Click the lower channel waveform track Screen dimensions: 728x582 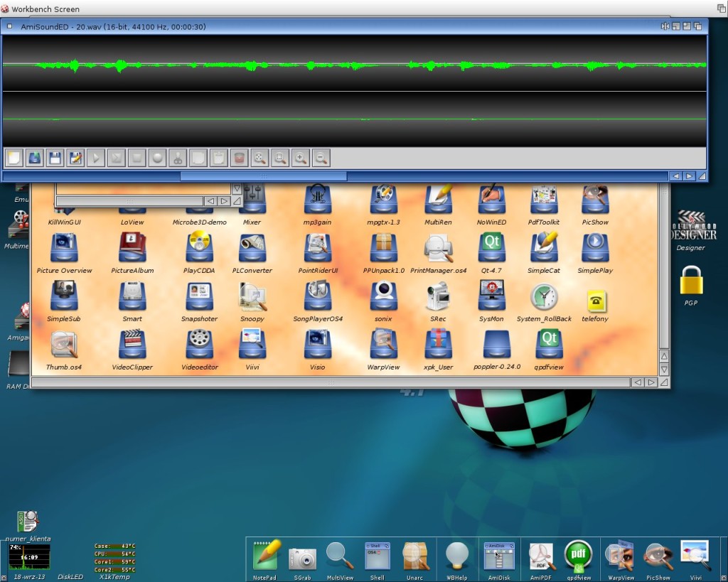point(354,119)
